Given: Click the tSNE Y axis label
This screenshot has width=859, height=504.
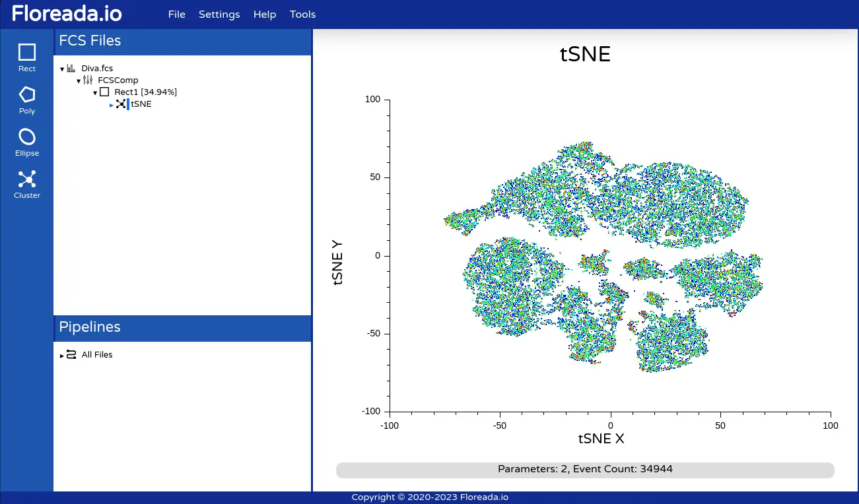Looking at the screenshot, I should [x=338, y=262].
